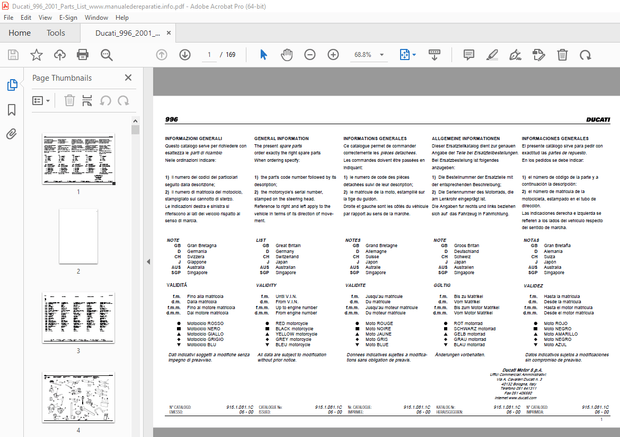This screenshot has width=620, height=437.
Task: Click the toolbar Delete trash icon
Action: click(562, 55)
